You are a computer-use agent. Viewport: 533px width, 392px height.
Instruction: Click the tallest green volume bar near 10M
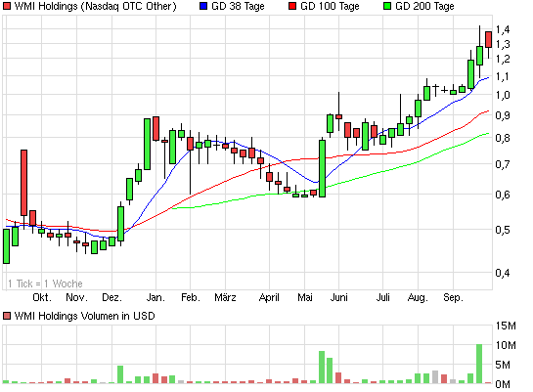tap(479, 364)
